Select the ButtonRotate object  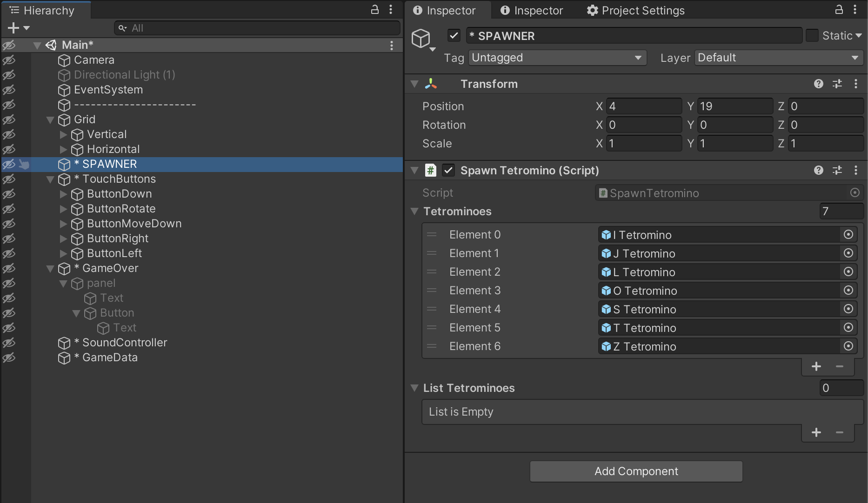click(121, 209)
